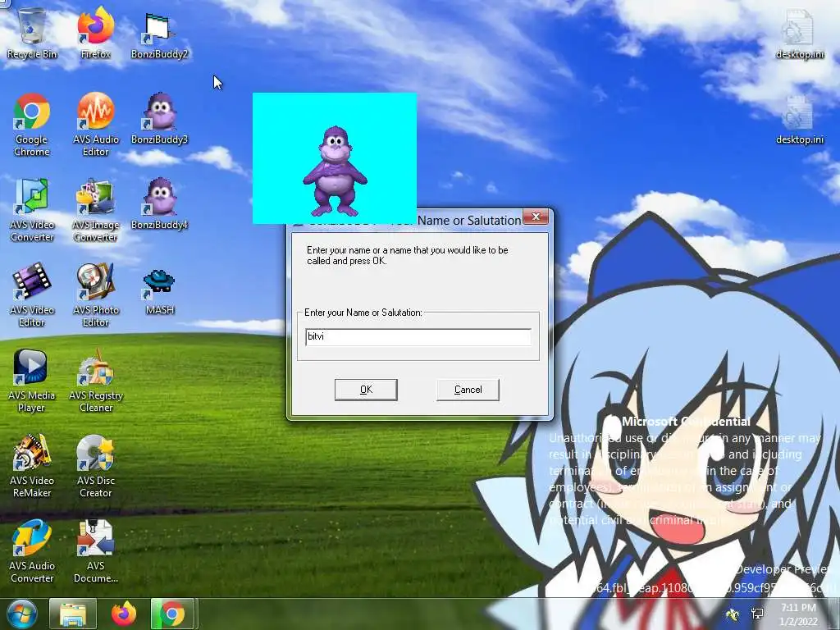Select the AVS Audio Converter shortcut
This screenshot has width=840, height=630.
(x=32, y=550)
